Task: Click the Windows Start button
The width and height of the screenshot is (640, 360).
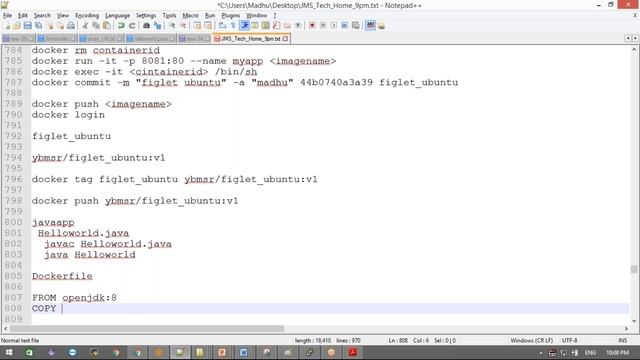Action: [x=9, y=353]
